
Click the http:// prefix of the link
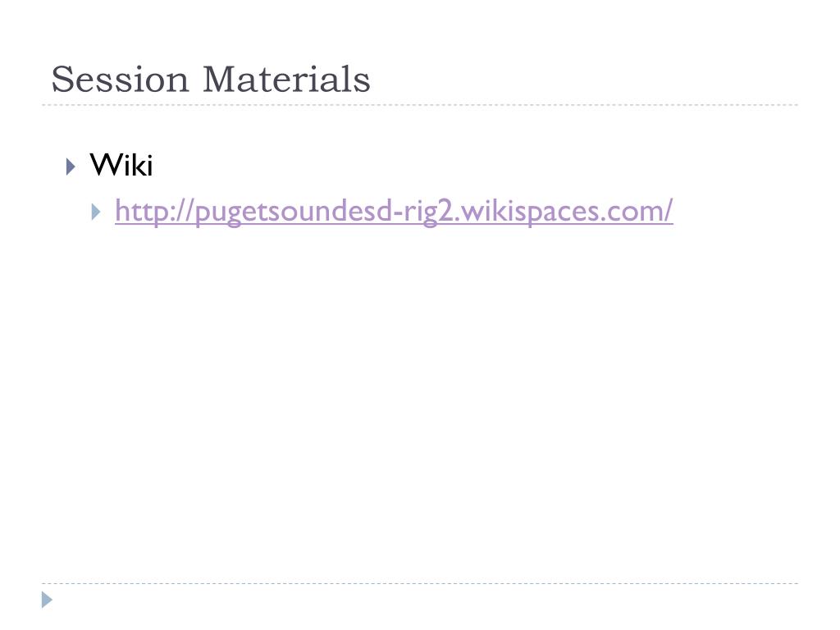[x=153, y=212]
